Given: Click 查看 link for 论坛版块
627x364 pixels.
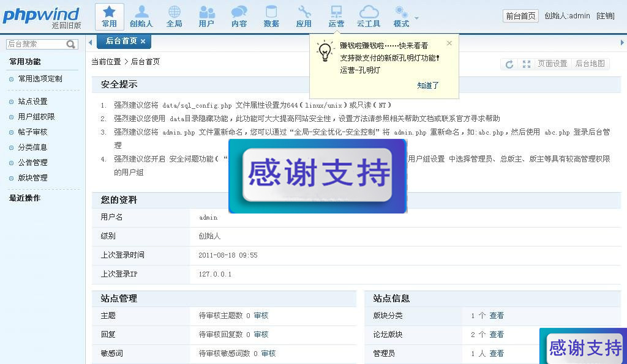Looking at the screenshot, I should [497, 335].
